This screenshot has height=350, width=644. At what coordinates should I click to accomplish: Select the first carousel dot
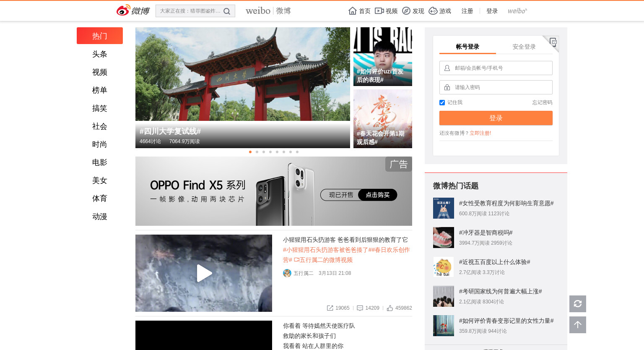point(250,152)
